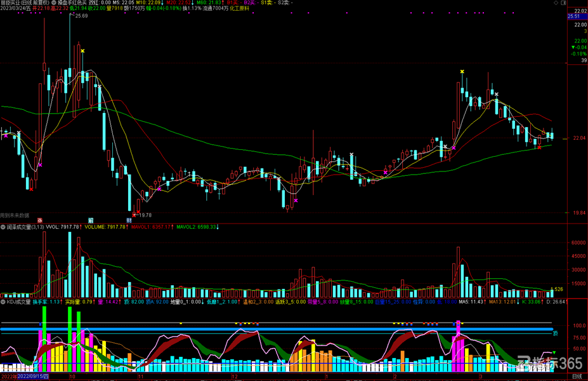Click the MAVOL1: 6357.17 value
The height and width of the screenshot is (381, 588).
152,227
